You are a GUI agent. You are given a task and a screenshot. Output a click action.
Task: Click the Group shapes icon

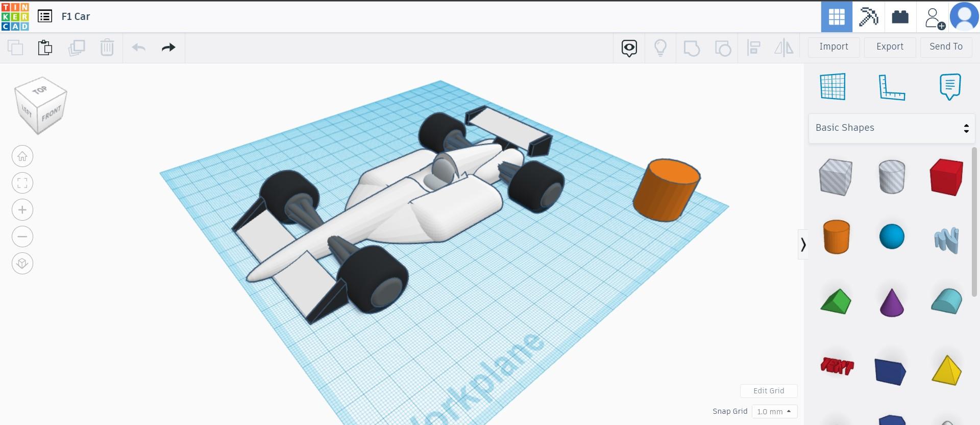click(x=692, y=48)
